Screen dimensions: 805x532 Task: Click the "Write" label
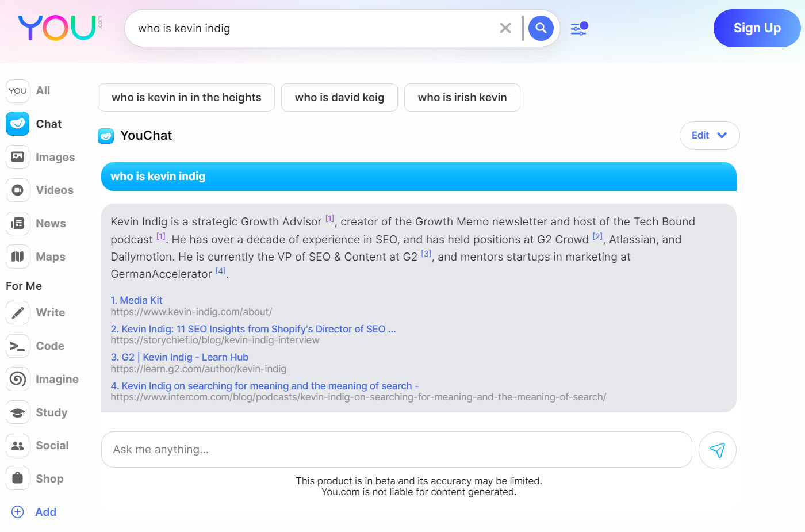point(51,313)
